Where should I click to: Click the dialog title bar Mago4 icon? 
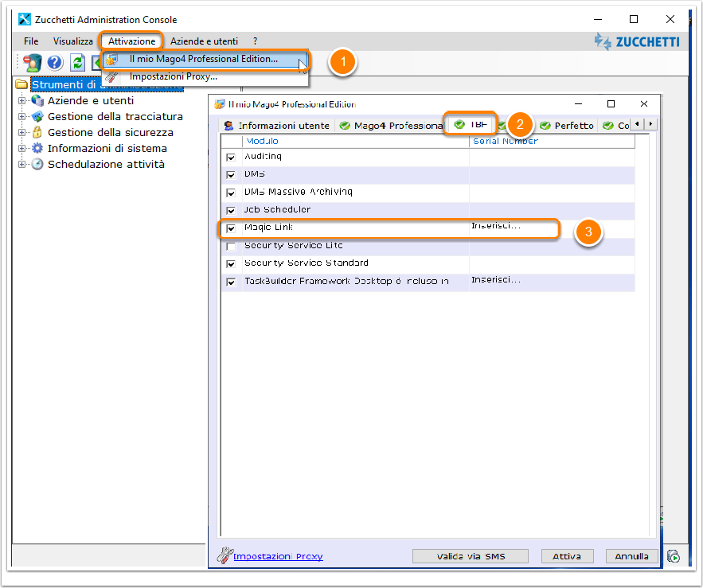[220, 104]
